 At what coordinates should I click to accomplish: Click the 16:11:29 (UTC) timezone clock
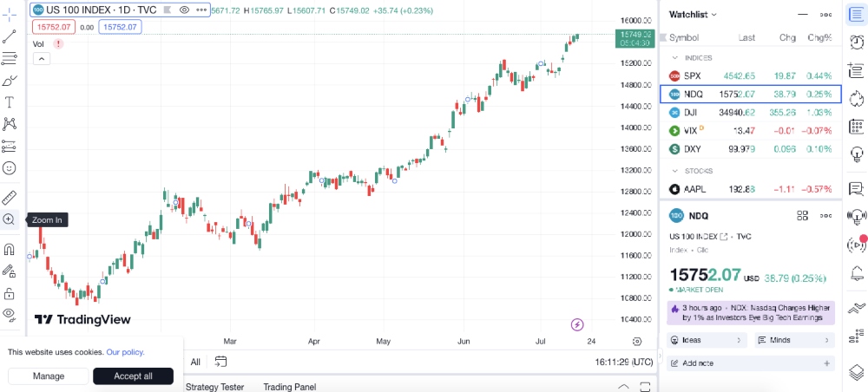click(x=624, y=363)
